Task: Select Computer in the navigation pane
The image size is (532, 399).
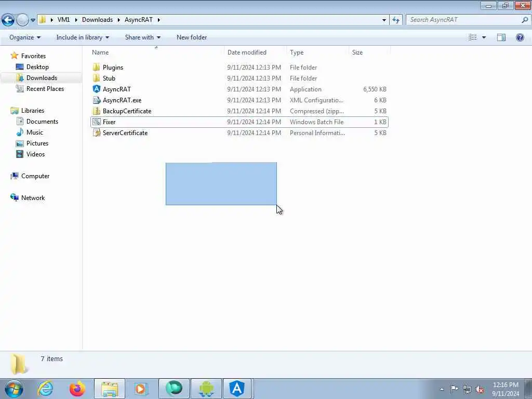Action: tap(35, 176)
